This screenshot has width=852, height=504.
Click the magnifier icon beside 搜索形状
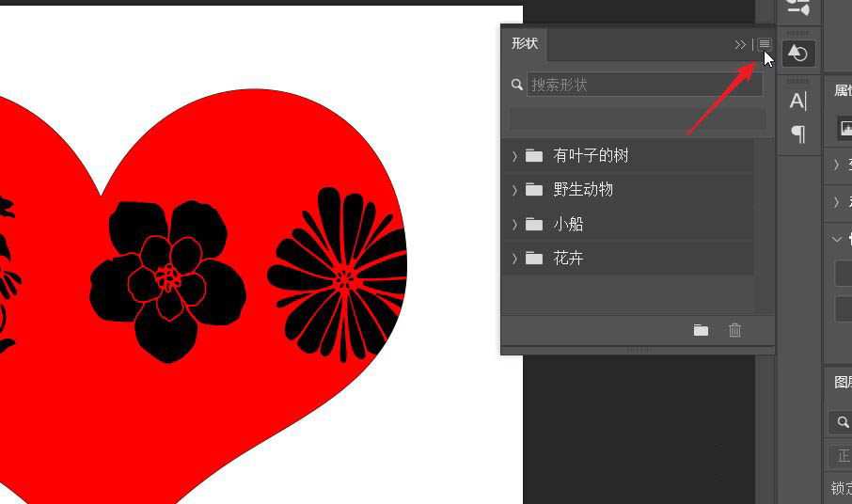[516, 85]
